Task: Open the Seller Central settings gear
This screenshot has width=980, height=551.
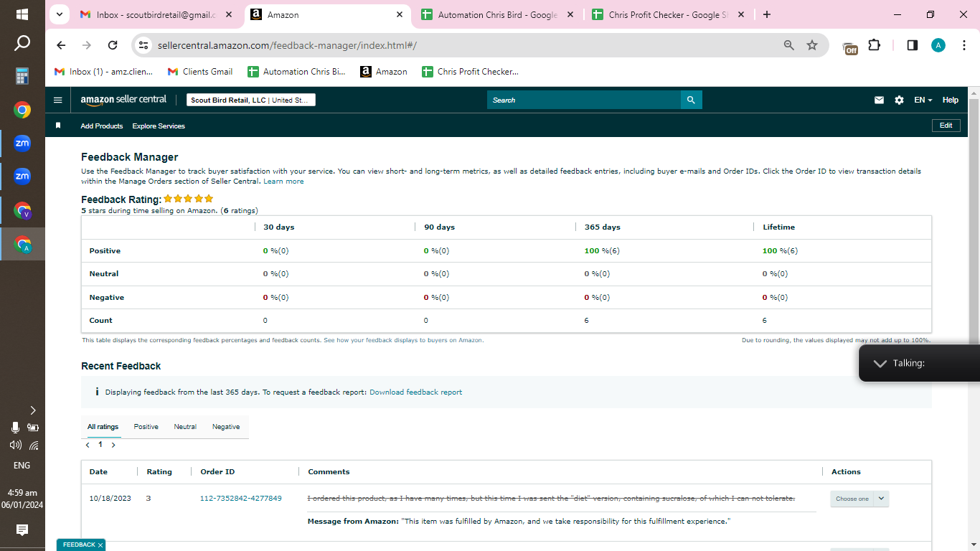Action: pyautogui.click(x=899, y=100)
